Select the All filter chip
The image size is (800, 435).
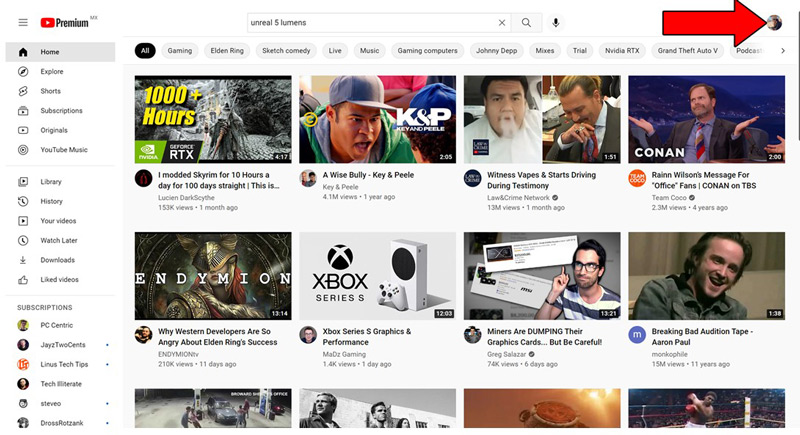[145, 50]
